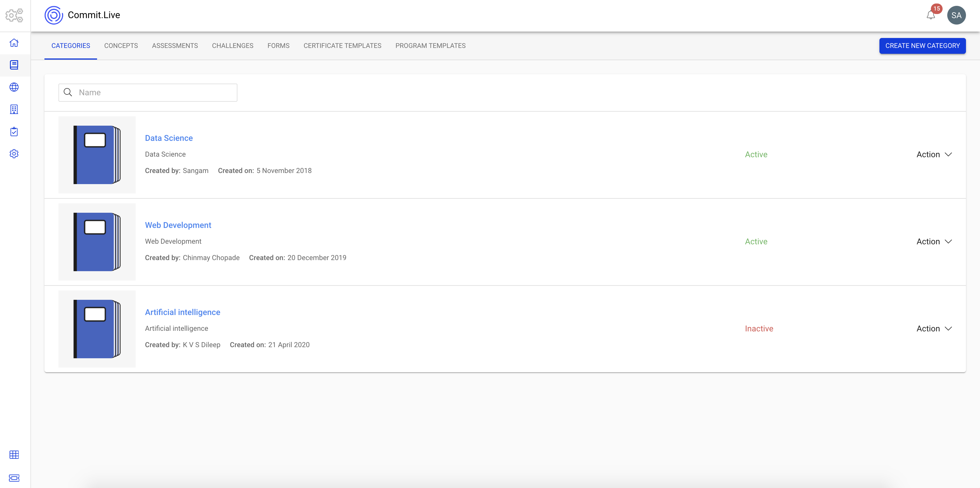This screenshot has width=980, height=488.
Task: Expand Action dropdown for Web Development
Action: tap(934, 242)
